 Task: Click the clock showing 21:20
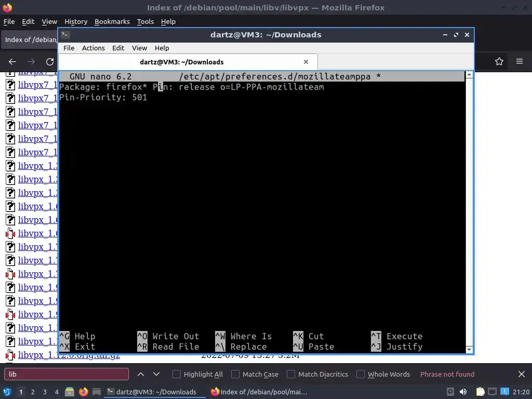[522, 392]
